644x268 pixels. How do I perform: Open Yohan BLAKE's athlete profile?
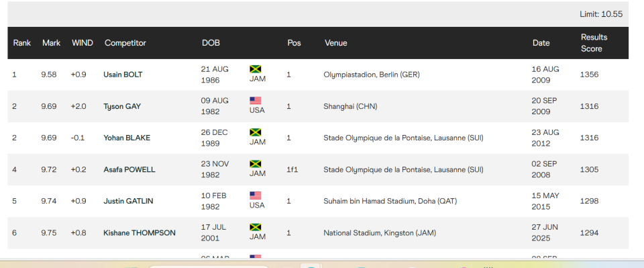127,138
